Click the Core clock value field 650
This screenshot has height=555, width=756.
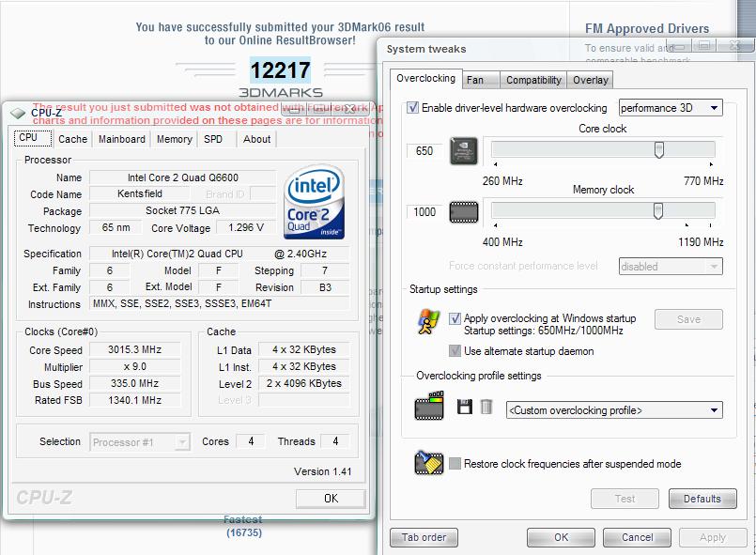click(424, 151)
